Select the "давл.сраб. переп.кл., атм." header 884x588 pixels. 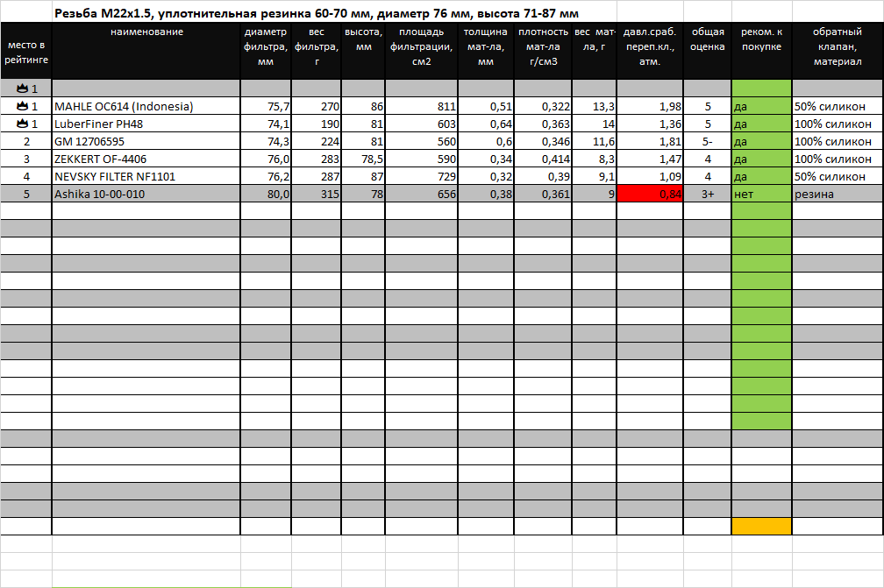[650, 52]
